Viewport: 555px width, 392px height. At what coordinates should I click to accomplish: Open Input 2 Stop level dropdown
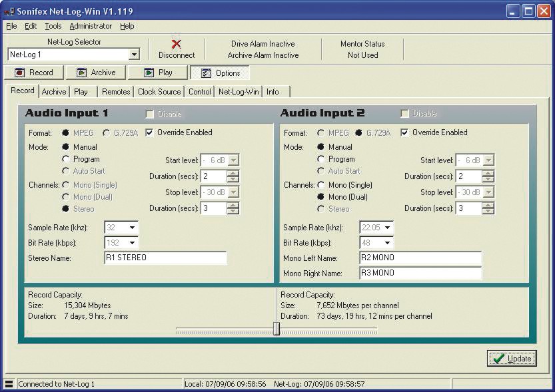point(488,192)
